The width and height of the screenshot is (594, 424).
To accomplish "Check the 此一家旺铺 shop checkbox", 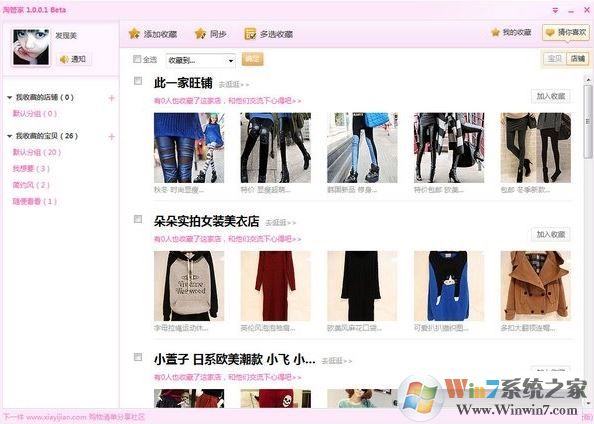I will pyautogui.click(x=138, y=81).
